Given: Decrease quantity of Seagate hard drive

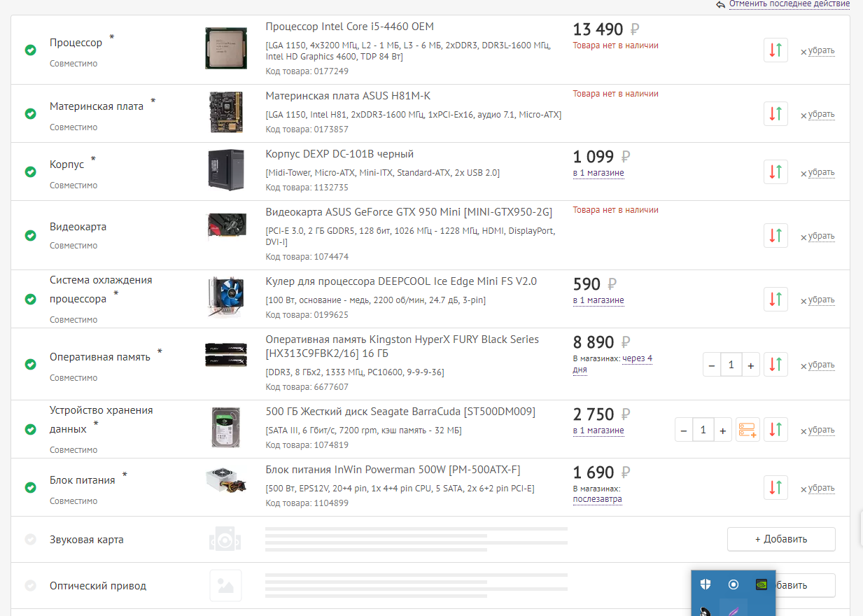Looking at the screenshot, I should (x=684, y=430).
